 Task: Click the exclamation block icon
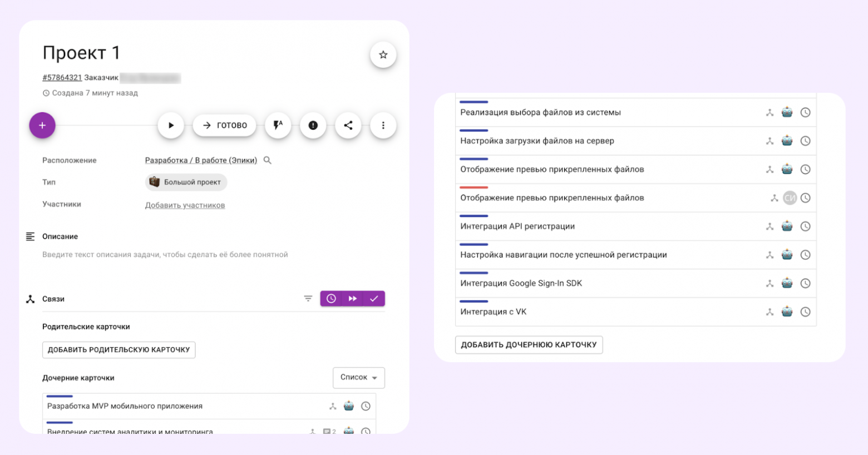pos(313,125)
